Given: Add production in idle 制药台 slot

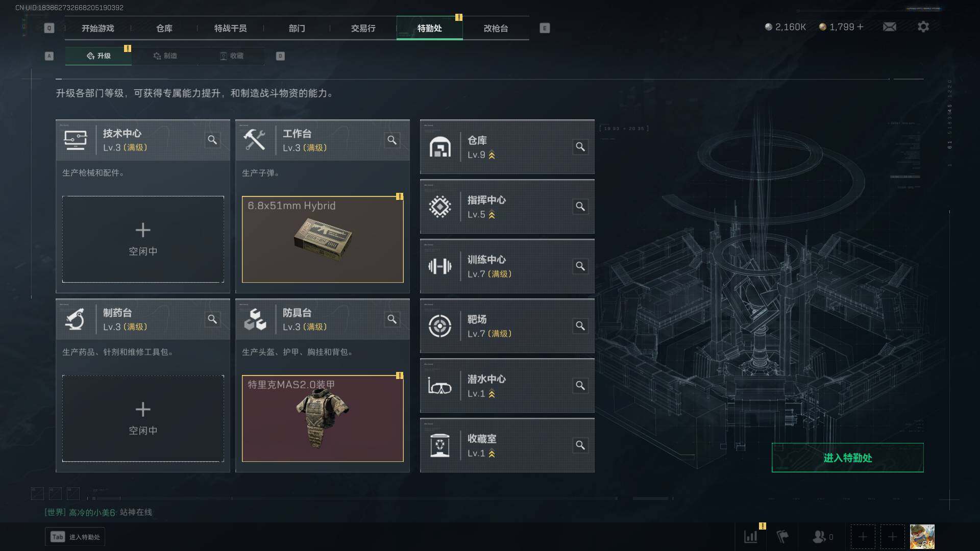Looking at the screenshot, I should pyautogui.click(x=143, y=418).
